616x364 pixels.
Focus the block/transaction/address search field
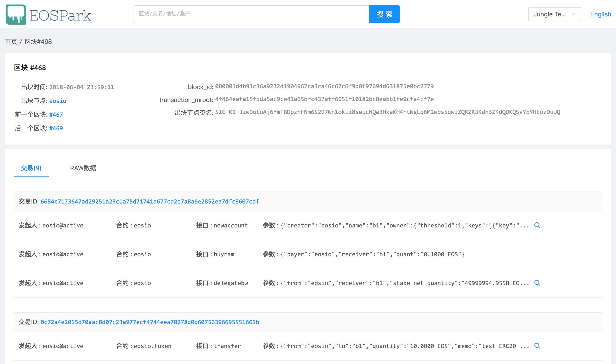click(251, 14)
